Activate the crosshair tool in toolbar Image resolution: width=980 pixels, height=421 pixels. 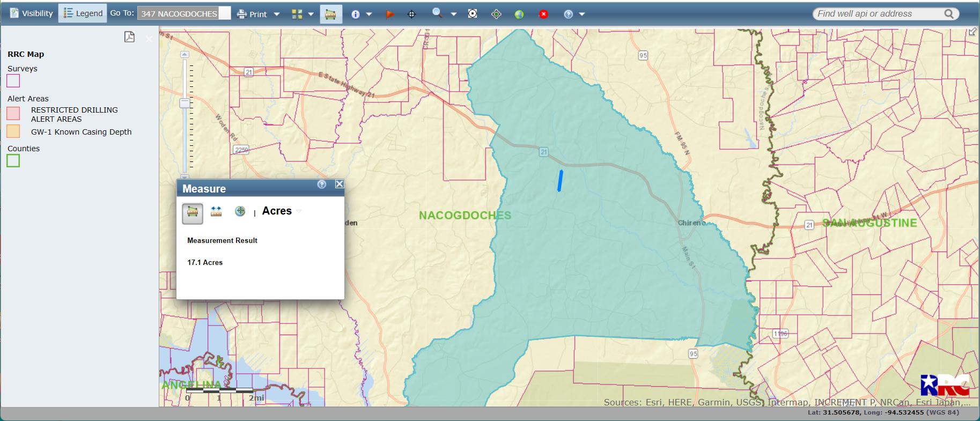pos(411,14)
